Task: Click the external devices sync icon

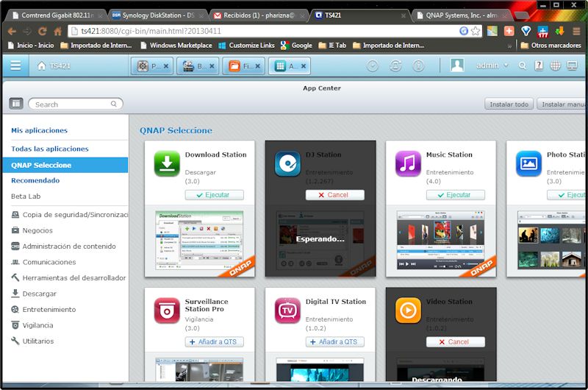Action: 395,65
